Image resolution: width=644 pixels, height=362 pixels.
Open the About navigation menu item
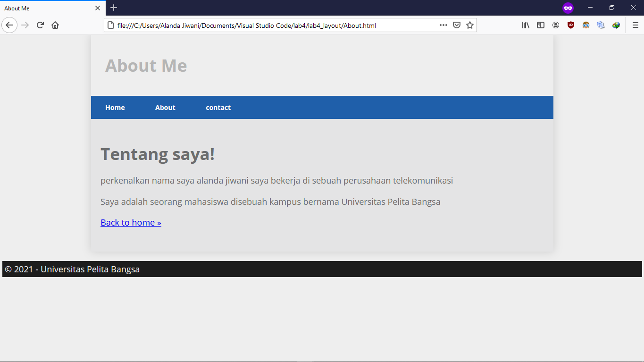(165, 108)
